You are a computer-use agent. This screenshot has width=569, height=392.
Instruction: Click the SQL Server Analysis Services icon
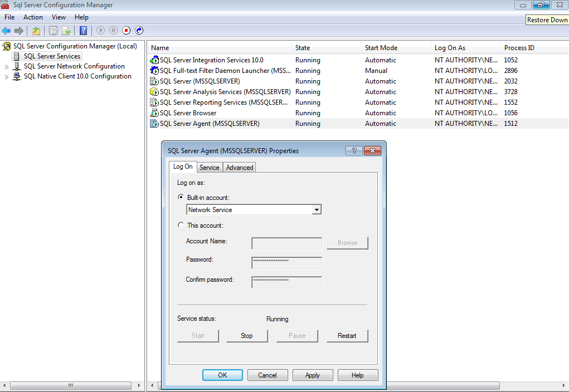154,92
